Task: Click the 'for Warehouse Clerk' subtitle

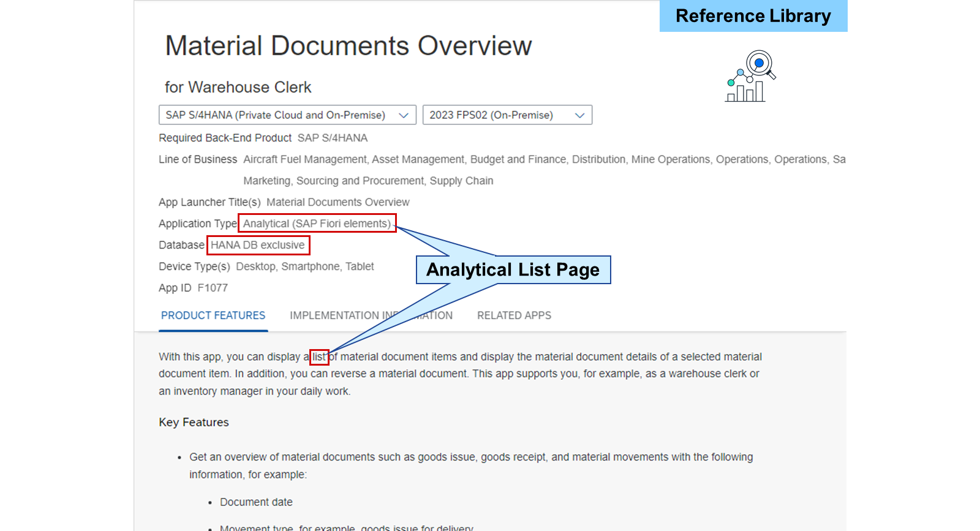Action: (238, 87)
